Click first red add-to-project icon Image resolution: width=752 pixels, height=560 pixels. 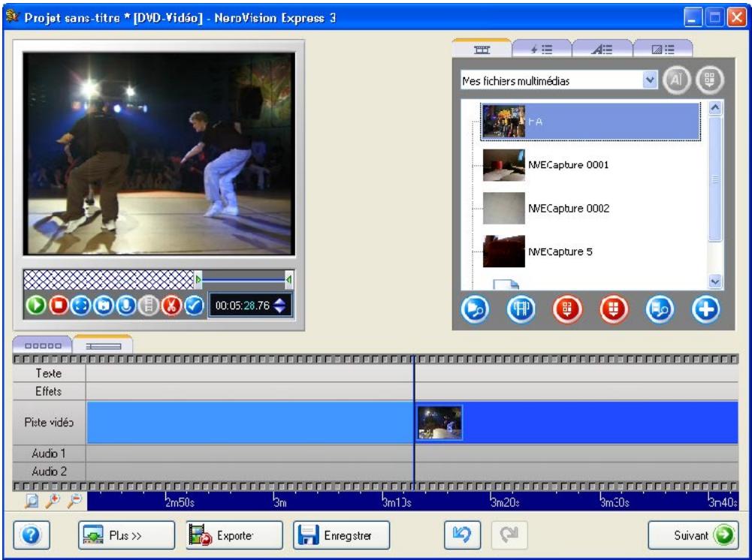pos(567,309)
